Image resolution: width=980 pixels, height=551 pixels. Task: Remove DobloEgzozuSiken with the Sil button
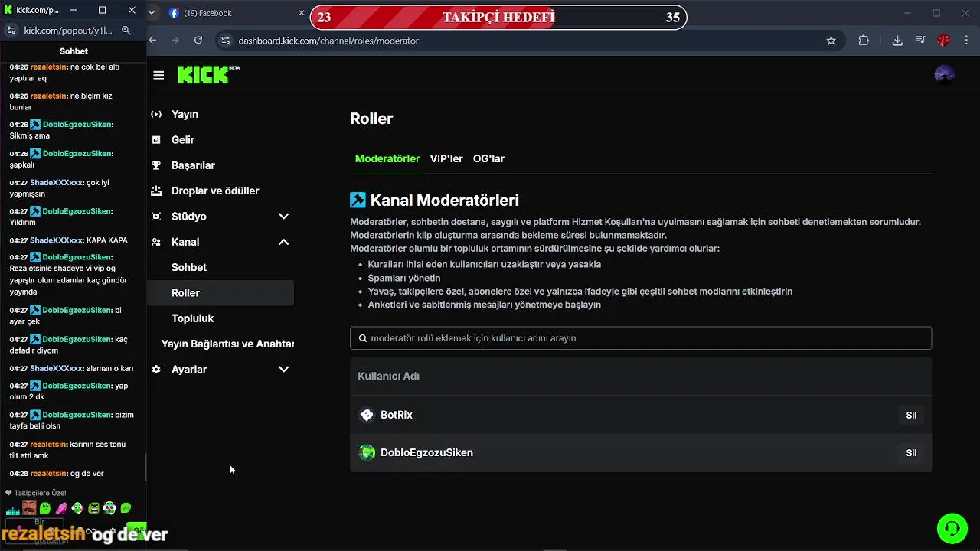tap(911, 453)
